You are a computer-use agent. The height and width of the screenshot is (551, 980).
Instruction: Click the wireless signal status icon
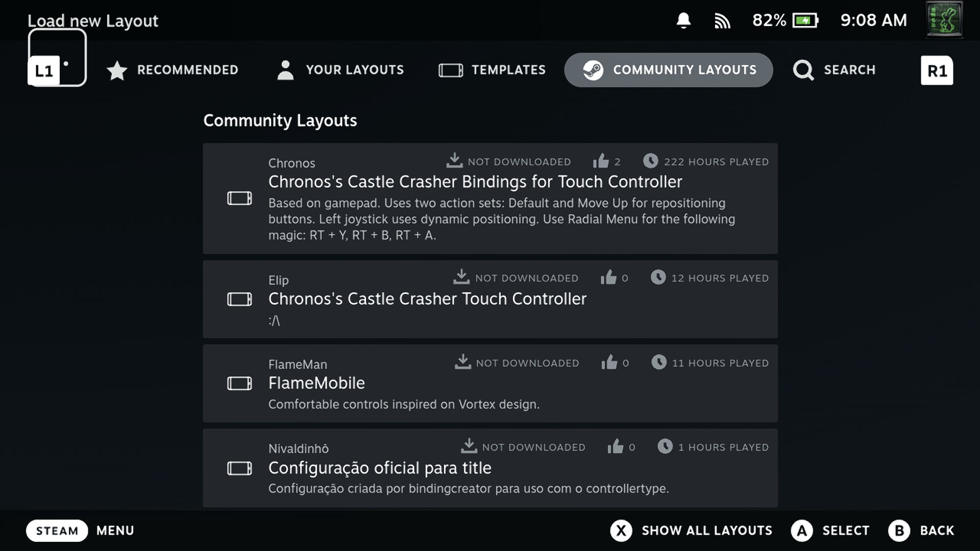pos(722,21)
